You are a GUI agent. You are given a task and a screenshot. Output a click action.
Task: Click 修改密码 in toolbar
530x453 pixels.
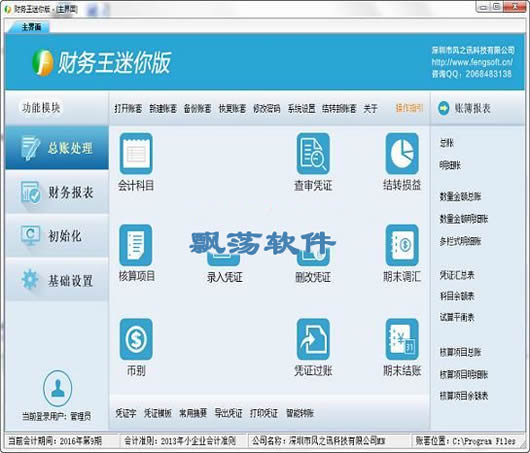[267, 109]
